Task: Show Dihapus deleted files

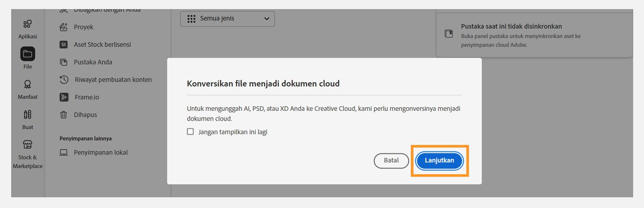Action: click(x=85, y=115)
